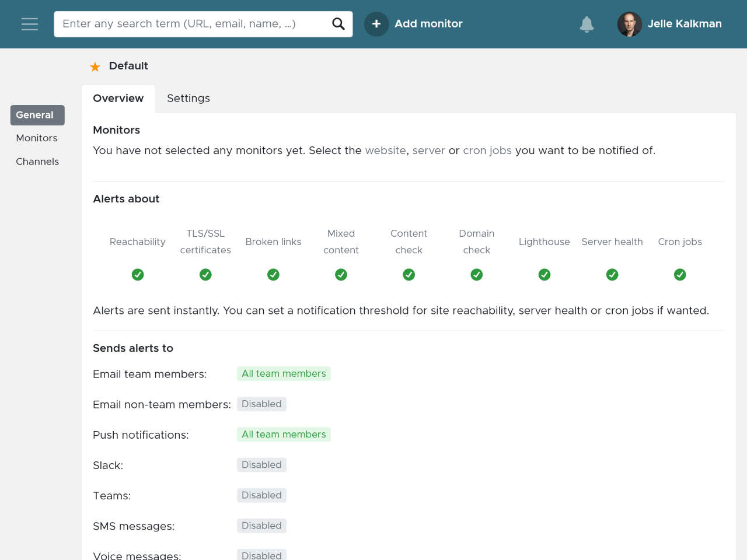
Task: Follow the website link
Action: tap(385, 150)
